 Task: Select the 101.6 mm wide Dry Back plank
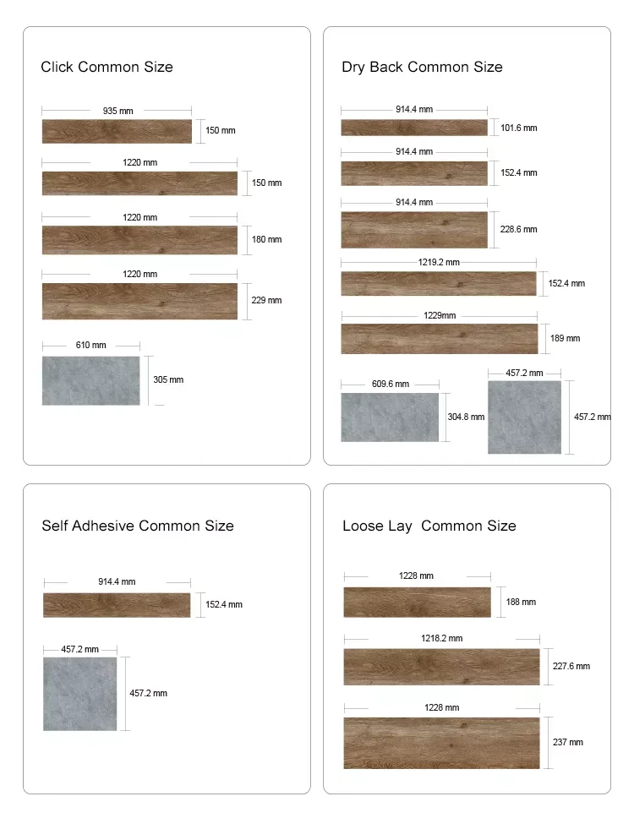click(414, 128)
